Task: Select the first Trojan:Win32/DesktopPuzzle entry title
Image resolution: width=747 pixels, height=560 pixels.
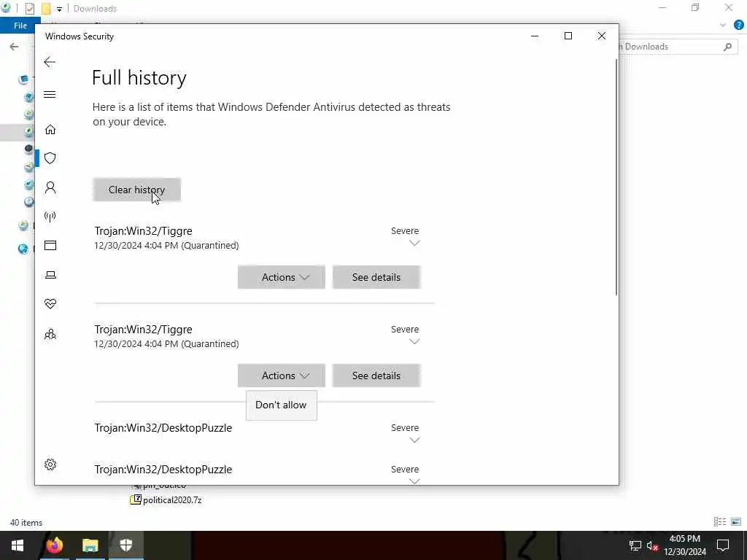Action: pos(163,427)
